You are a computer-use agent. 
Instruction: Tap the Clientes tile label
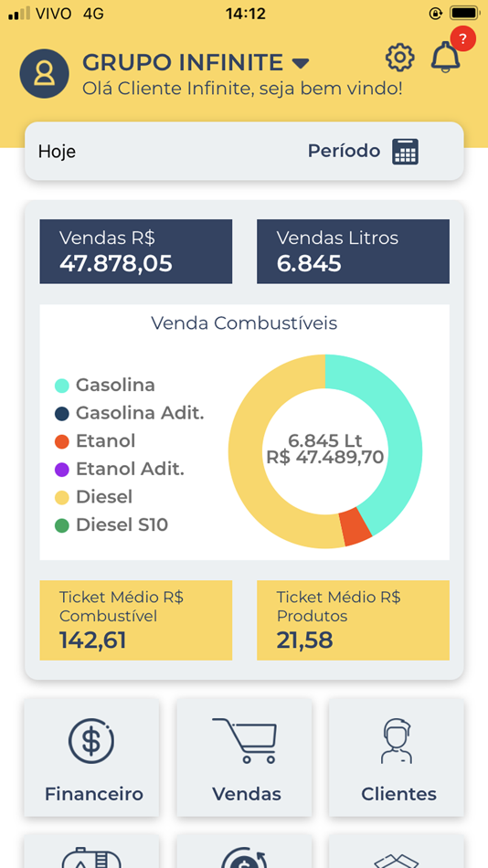(x=398, y=794)
